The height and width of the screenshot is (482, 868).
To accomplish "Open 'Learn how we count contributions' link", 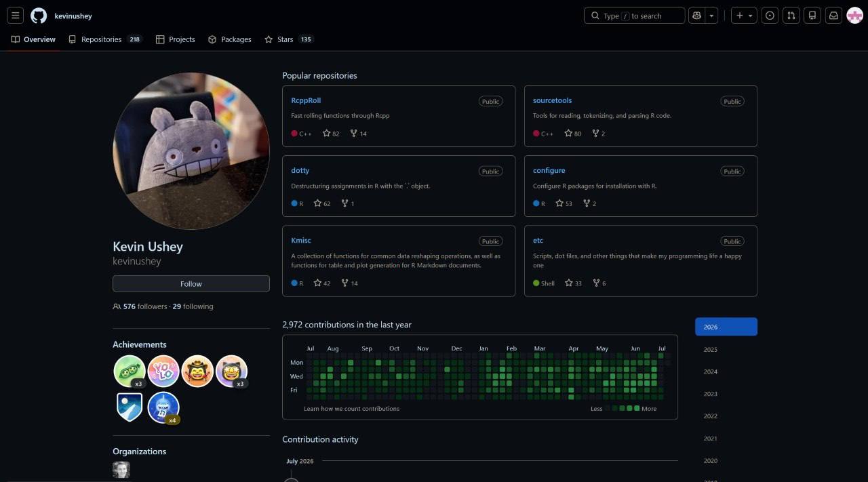I will (351, 409).
